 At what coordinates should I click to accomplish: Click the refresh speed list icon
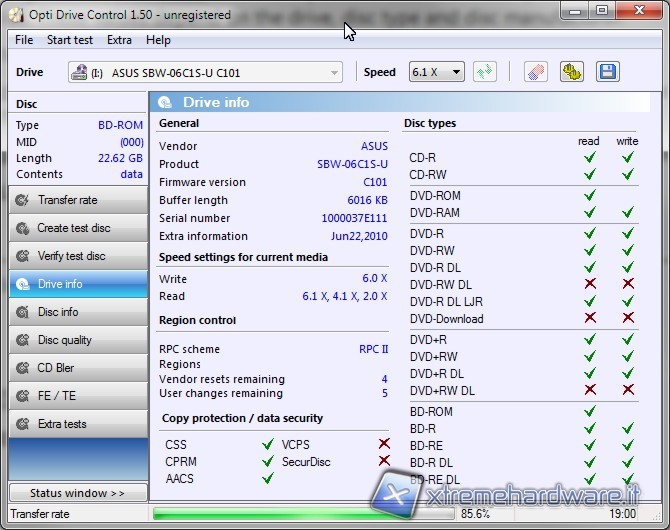click(x=485, y=72)
